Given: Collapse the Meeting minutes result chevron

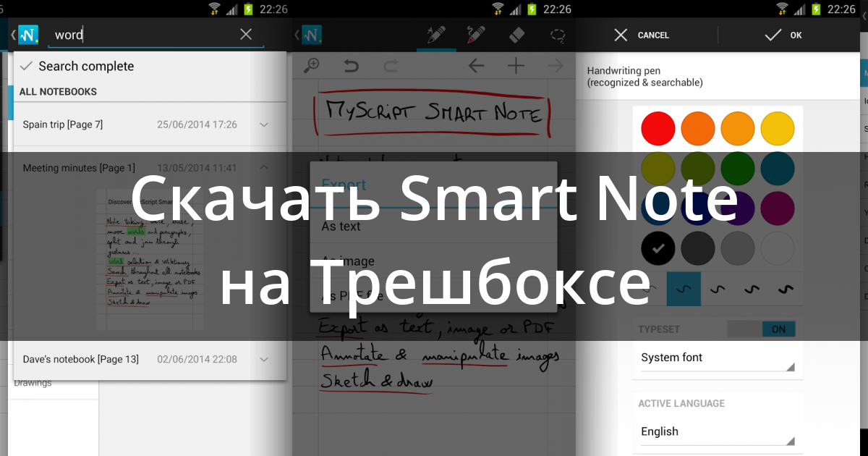Looking at the screenshot, I should tap(264, 168).
